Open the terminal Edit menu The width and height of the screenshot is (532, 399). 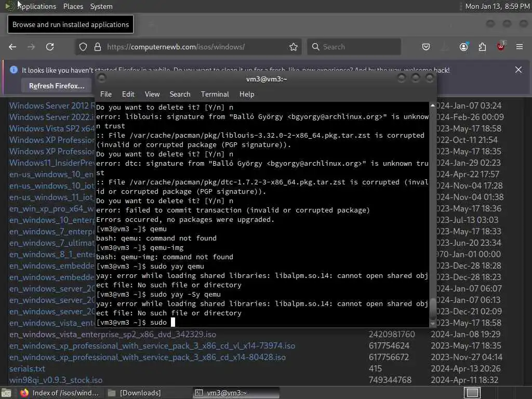[x=128, y=95]
